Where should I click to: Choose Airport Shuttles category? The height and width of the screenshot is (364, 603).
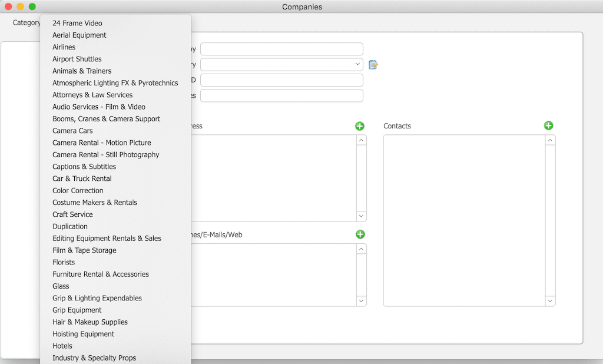point(77,59)
